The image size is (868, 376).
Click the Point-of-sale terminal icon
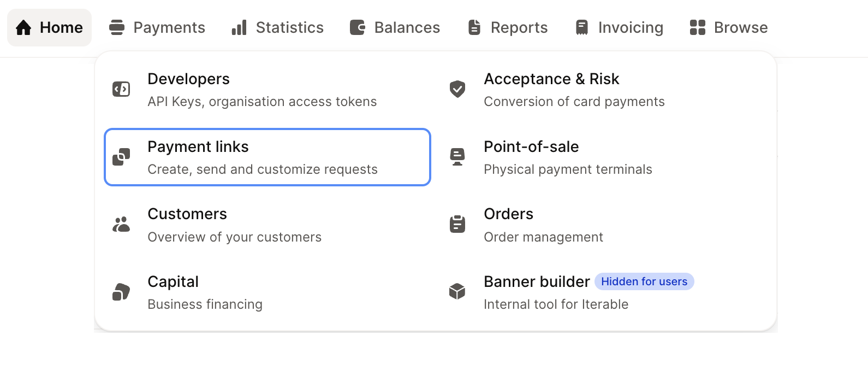pos(457,157)
